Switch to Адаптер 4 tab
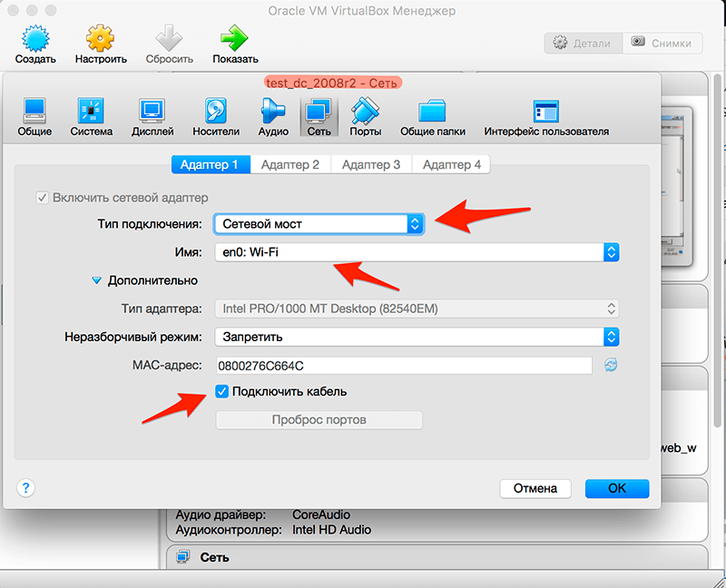 [x=451, y=164]
